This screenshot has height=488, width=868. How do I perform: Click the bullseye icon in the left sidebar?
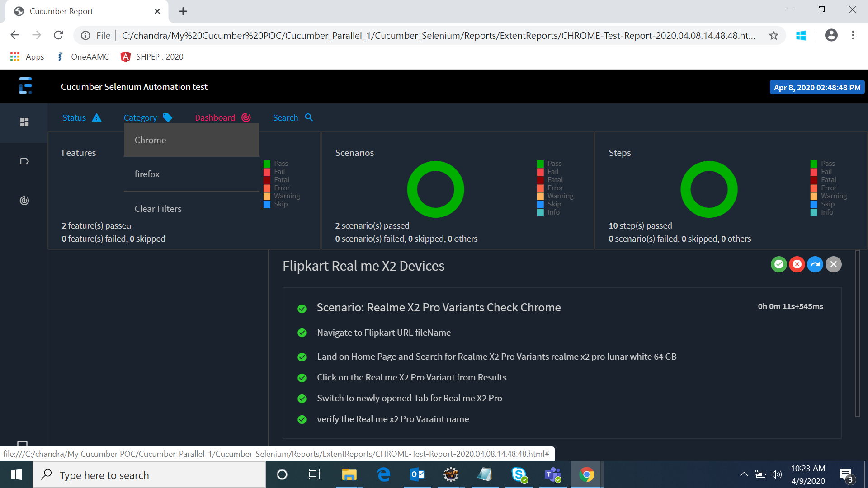pyautogui.click(x=24, y=201)
